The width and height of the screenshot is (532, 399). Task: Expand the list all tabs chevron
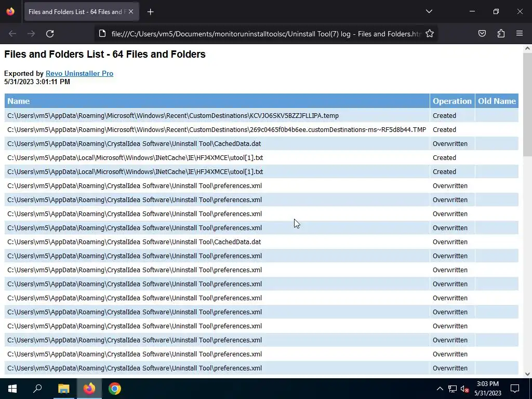[x=429, y=11]
